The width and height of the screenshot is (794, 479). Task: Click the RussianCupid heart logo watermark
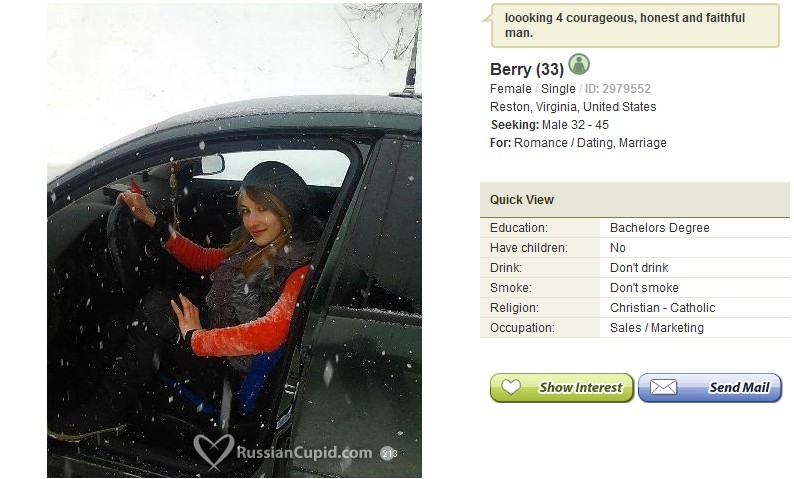pyautogui.click(x=214, y=451)
